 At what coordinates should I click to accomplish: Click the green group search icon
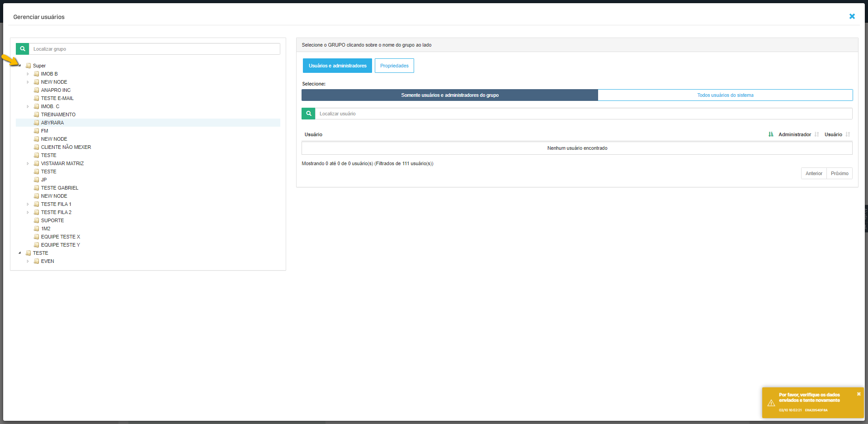[x=22, y=49]
